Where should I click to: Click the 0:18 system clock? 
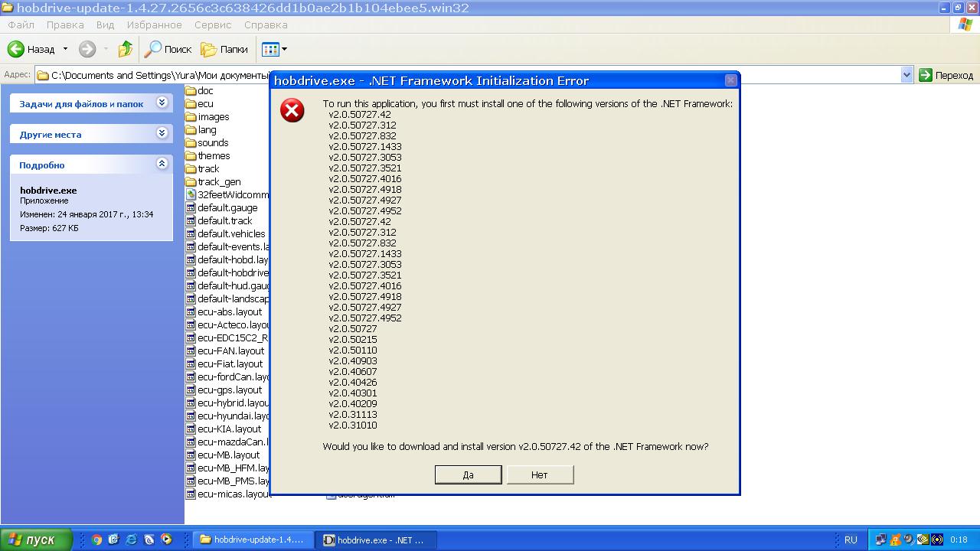[959, 540]
